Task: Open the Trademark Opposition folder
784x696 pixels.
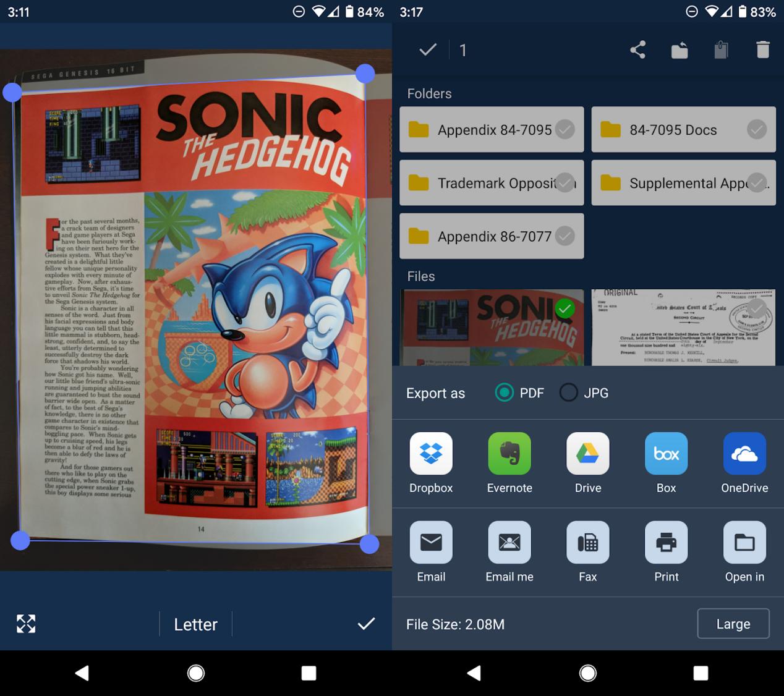Action: click(492, 182)
